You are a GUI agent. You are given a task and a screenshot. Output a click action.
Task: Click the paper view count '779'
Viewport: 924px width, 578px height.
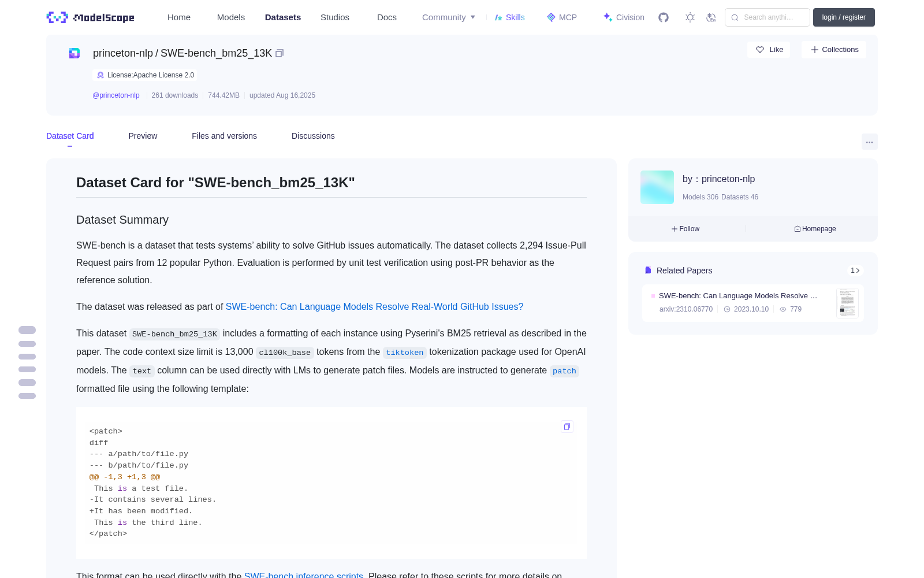(796, 309)
